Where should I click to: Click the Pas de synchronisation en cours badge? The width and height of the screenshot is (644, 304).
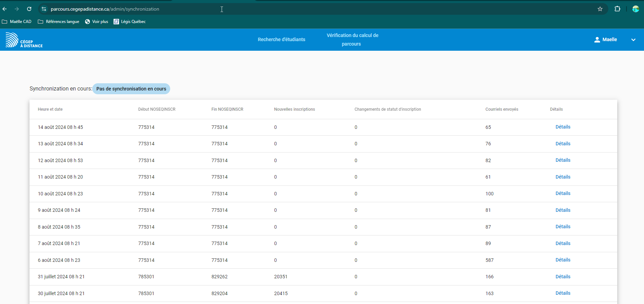pyautogui.click(x=131, y=89)
